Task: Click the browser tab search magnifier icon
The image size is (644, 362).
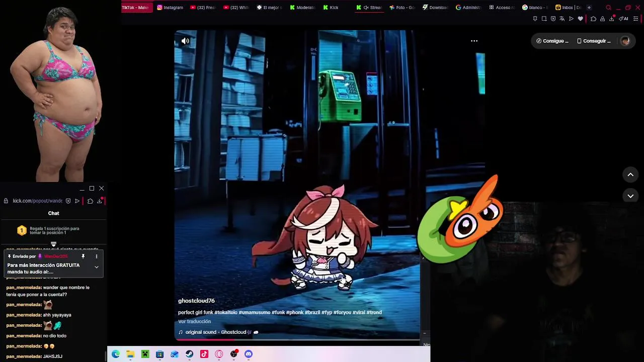Action: click(608, 8)
